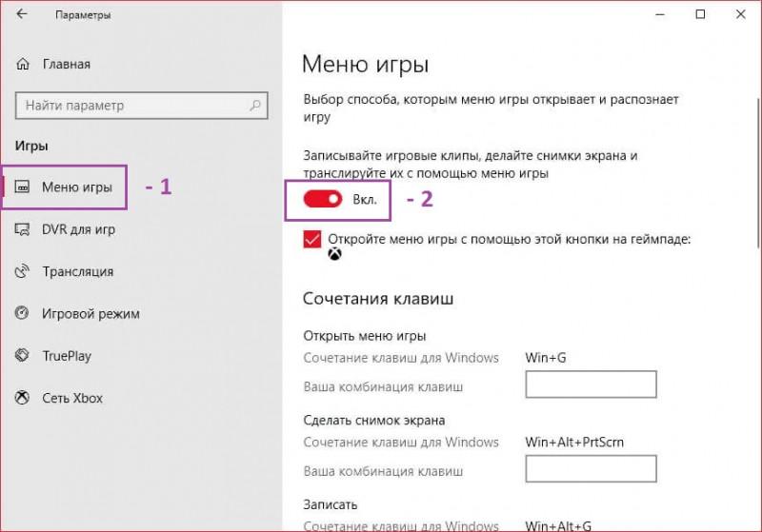Click the Вкл. toggle label
The height and width of the screenshot is (532, 762).
click(x=365, y=200)
